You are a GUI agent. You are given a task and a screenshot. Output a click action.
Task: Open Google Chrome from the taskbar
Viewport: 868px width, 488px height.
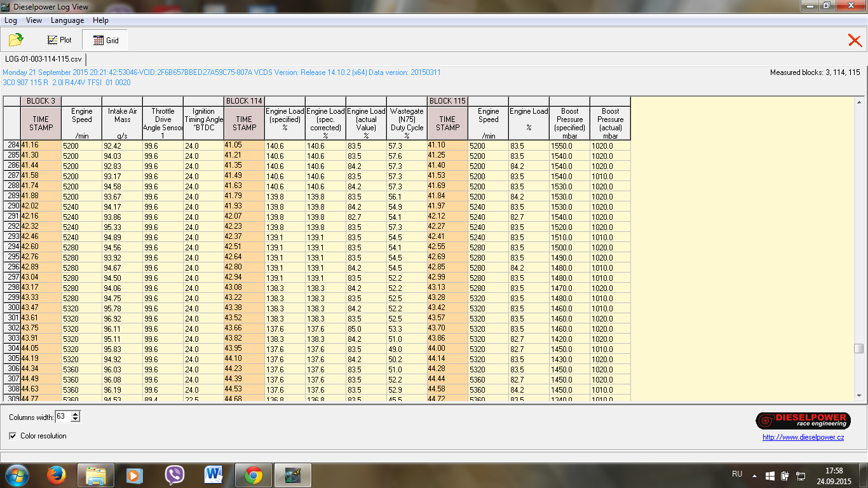[x=254, y=475]
